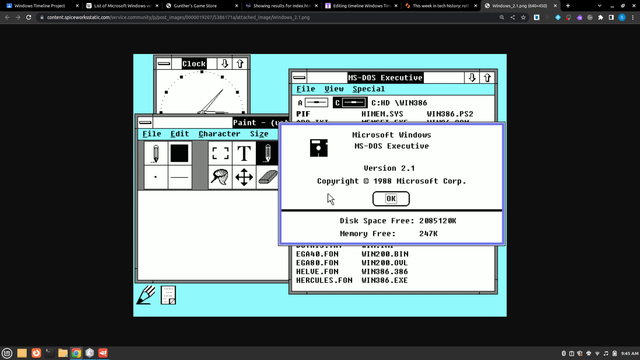Switch to Showing results for index tab
Screen dimensions: 640x360
[281, 6]
